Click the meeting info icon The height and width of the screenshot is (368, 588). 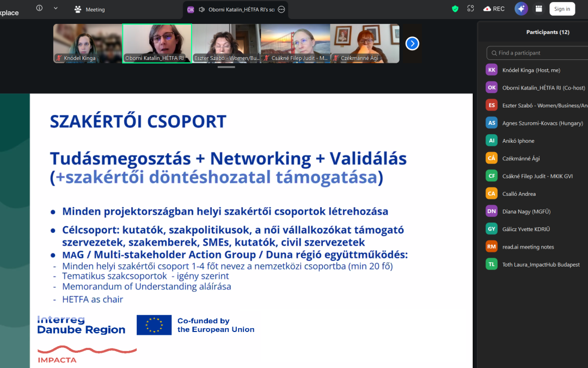[39, 9]
